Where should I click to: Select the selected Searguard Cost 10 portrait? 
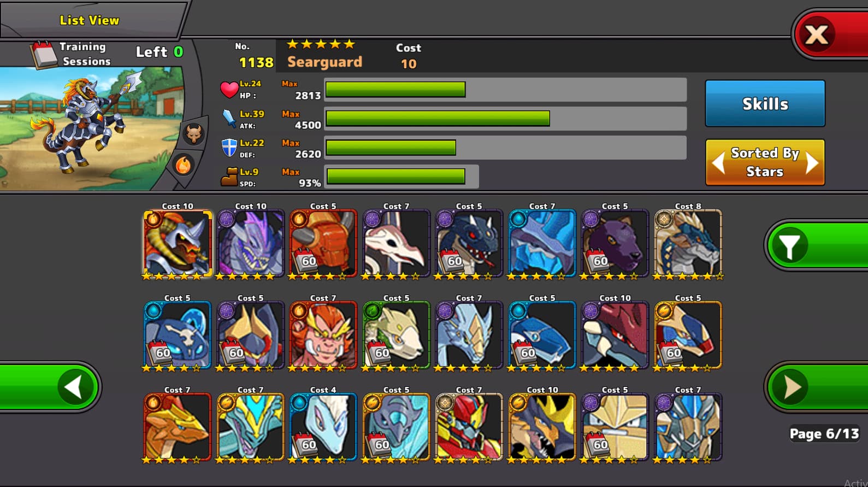pyautogui.click(x=178, y=244)
